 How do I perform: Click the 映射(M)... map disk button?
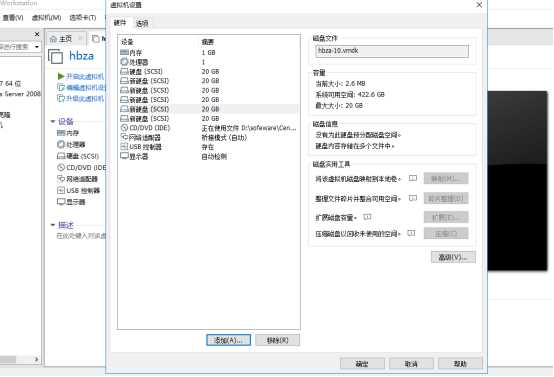coord(446,178)
